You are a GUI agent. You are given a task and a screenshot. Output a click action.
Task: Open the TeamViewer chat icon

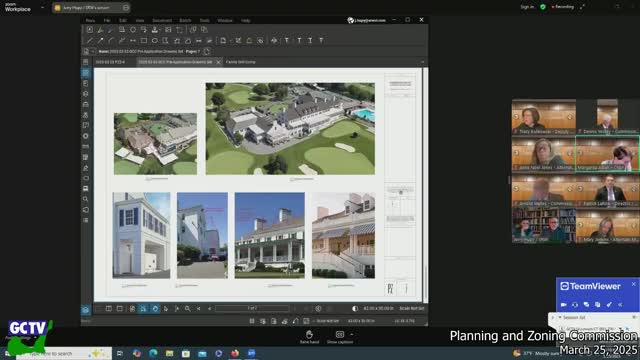click(x=586, y=304)
